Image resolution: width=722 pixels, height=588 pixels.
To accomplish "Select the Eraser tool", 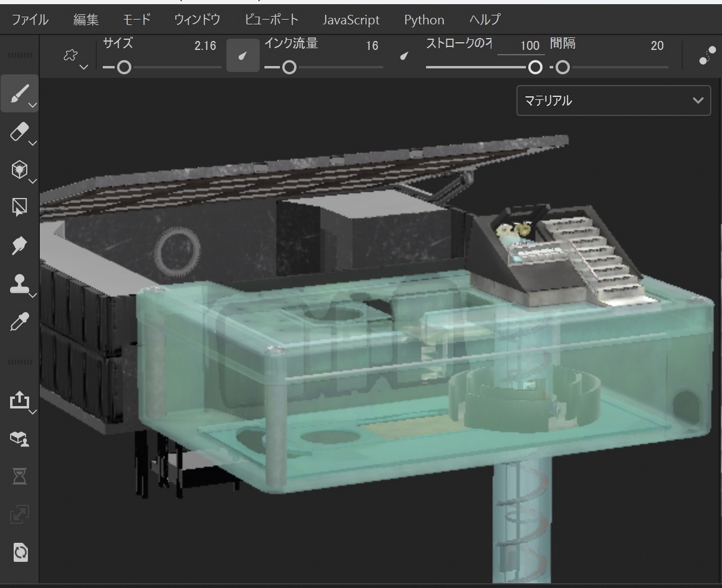I will [x=19, y=132].
